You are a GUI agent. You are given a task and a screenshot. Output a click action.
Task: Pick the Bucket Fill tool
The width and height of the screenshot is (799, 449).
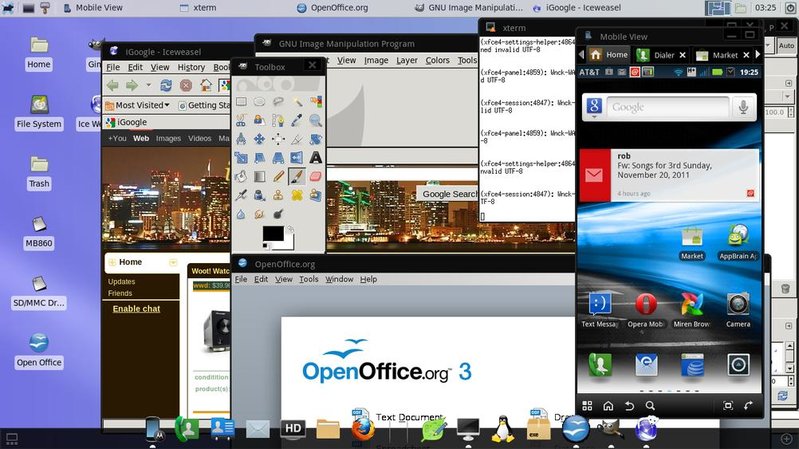pos(241,176)
